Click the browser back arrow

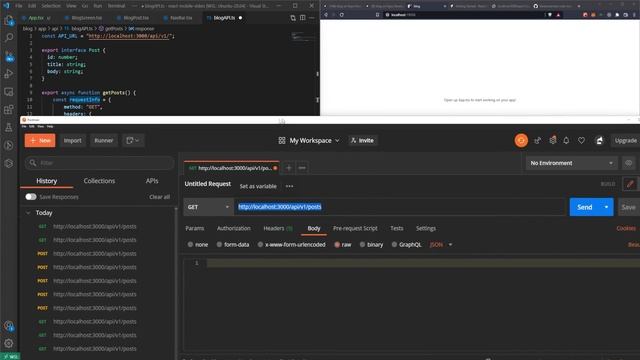click(326, 15)
